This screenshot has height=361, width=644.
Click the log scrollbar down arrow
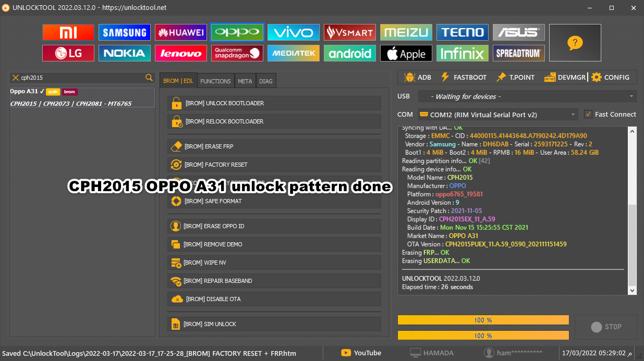(633, 291)
